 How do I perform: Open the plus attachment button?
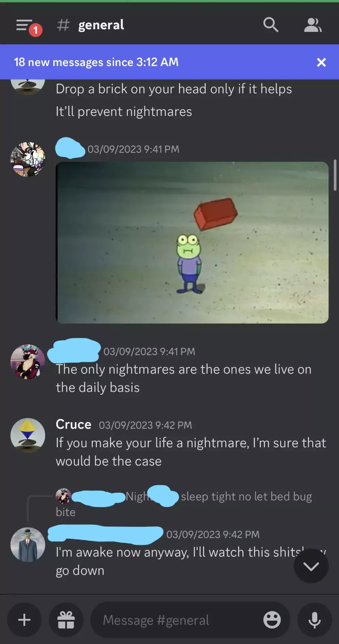[x=24, y=620]
